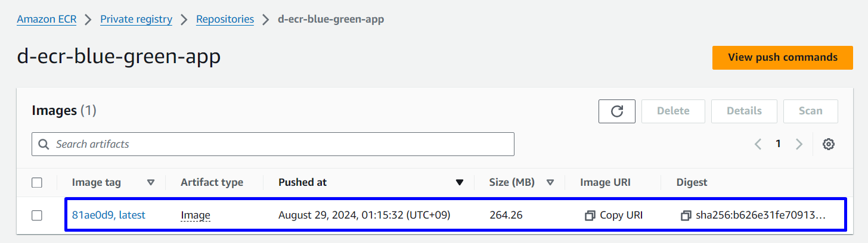Click the search magnifier icon
Viewport: 868px width, 243px height.
click(44, 144)
